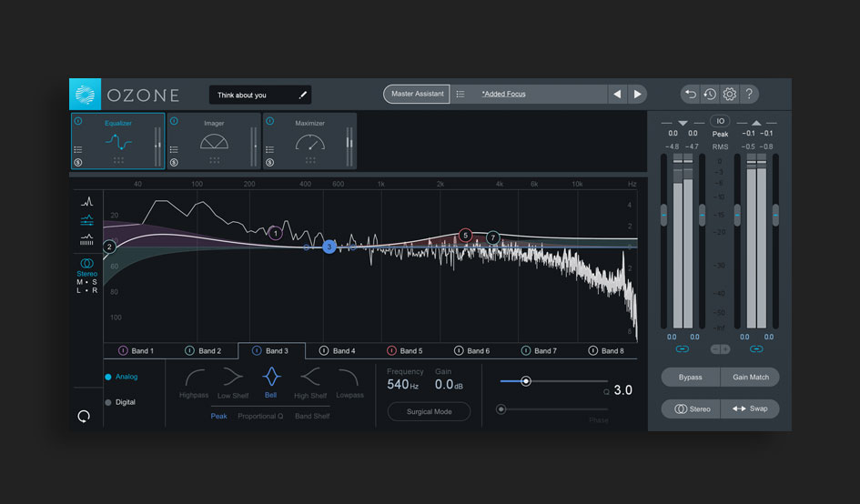
Task: Open Equalizer module preset list icon
Action: point(78,149)
